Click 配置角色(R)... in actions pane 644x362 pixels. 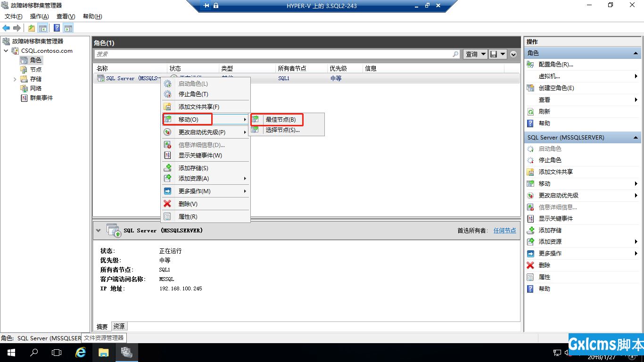coord(556,65)
